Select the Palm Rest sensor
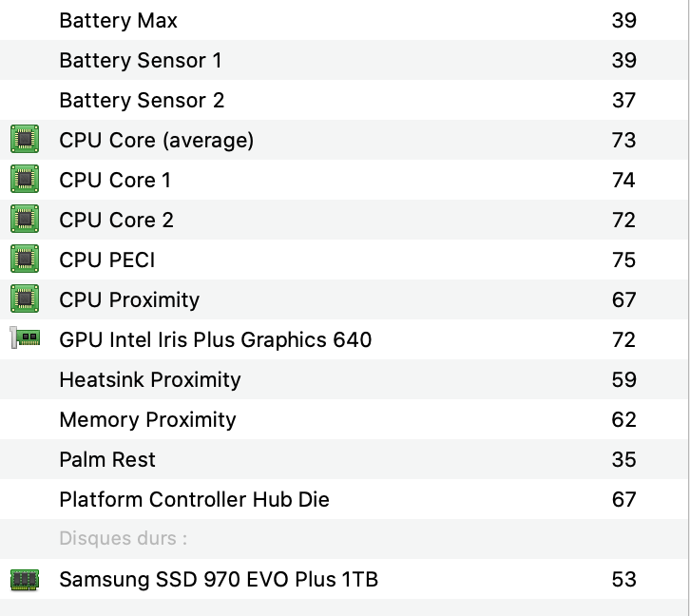The image size is (690, 616). click(x=107, y=459)
